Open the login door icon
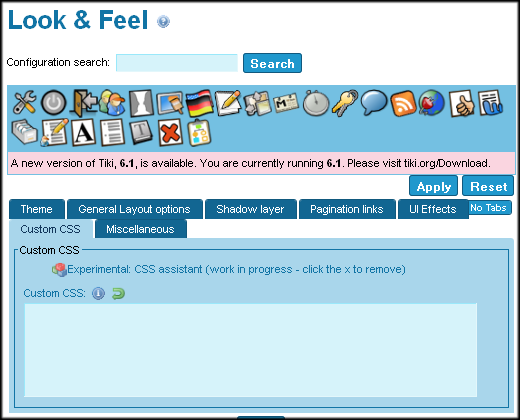This screenshot has height=420, width=520. [83, 103]
